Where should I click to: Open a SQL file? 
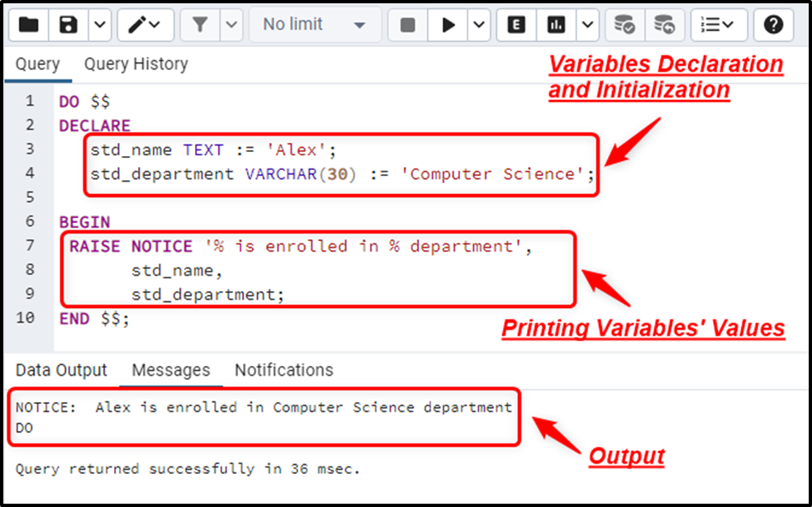(x=27, y=25)
